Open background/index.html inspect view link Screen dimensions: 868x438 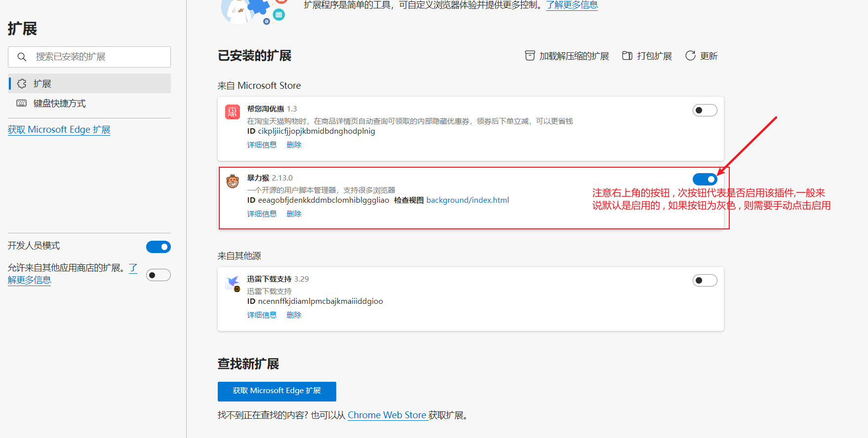point(467,200)
